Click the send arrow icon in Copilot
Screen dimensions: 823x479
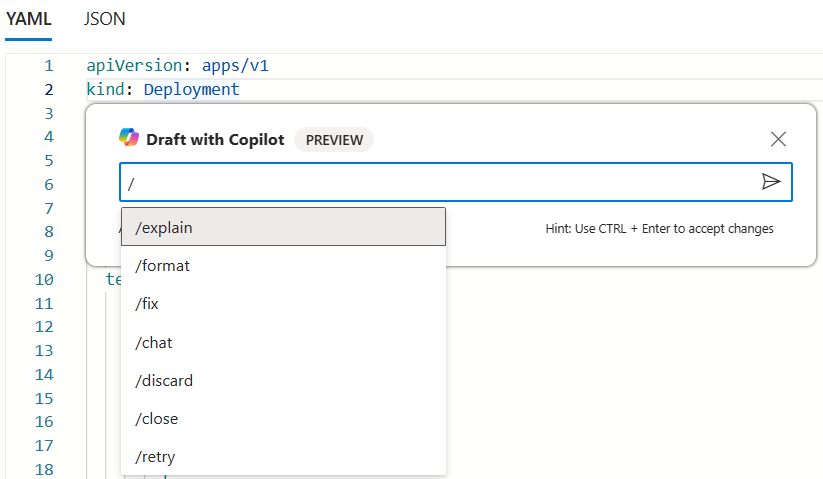[770, 181]
